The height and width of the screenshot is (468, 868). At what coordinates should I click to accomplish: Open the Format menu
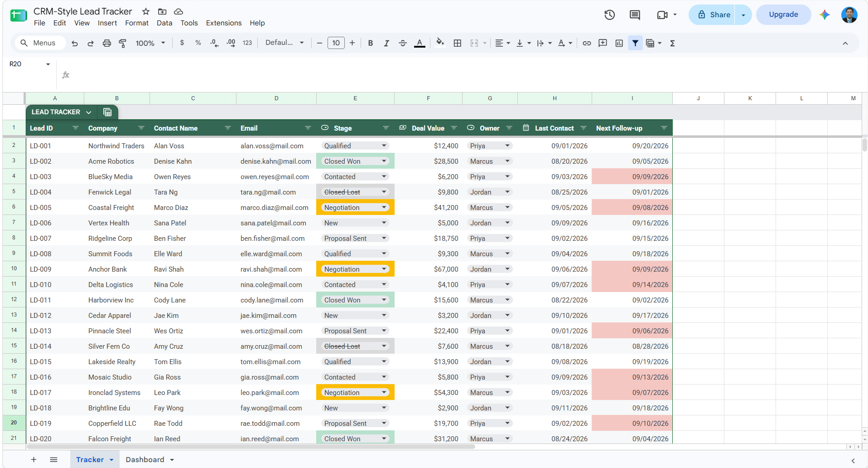coord(137,23)
